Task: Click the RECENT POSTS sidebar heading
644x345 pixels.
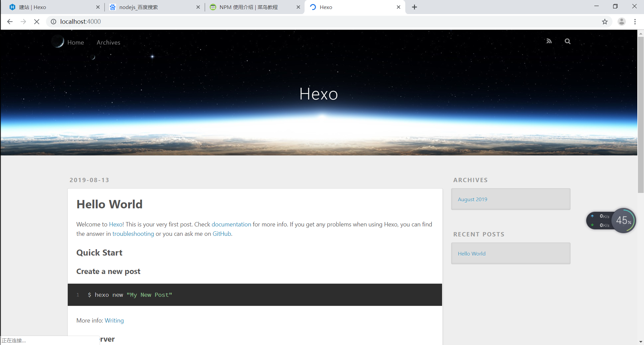Action: (479, 234)
